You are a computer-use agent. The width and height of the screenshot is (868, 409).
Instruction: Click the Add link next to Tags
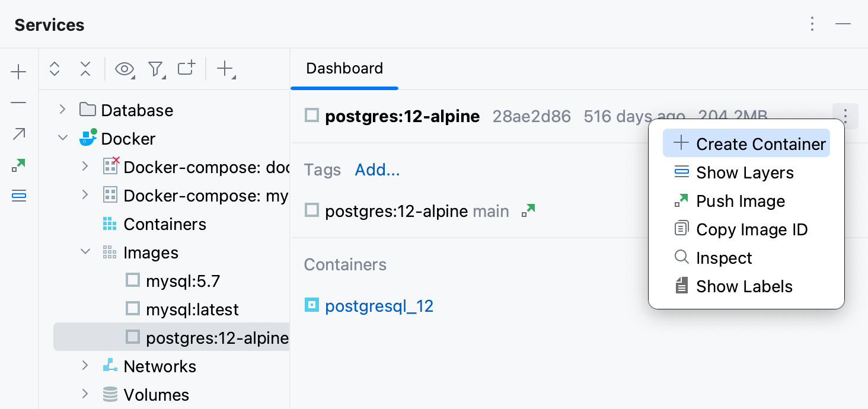point(377,170)
